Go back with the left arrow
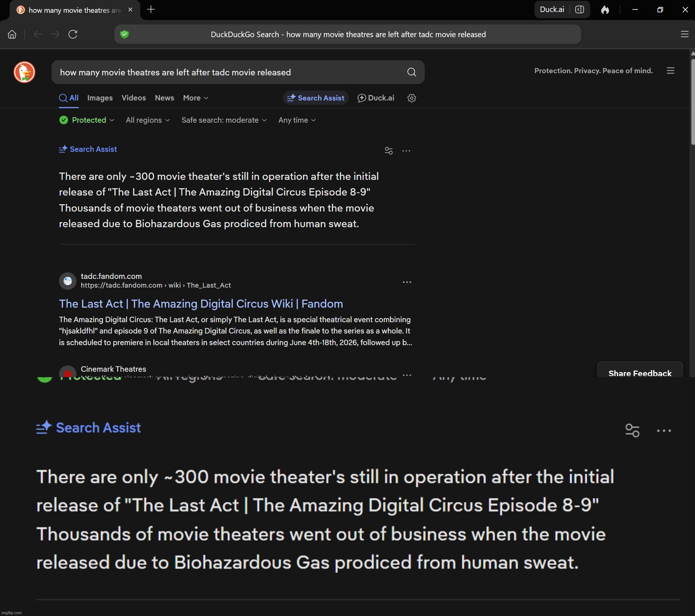This screenshot has height=616, width=695. pyautogui.click(x=38, y=34)
